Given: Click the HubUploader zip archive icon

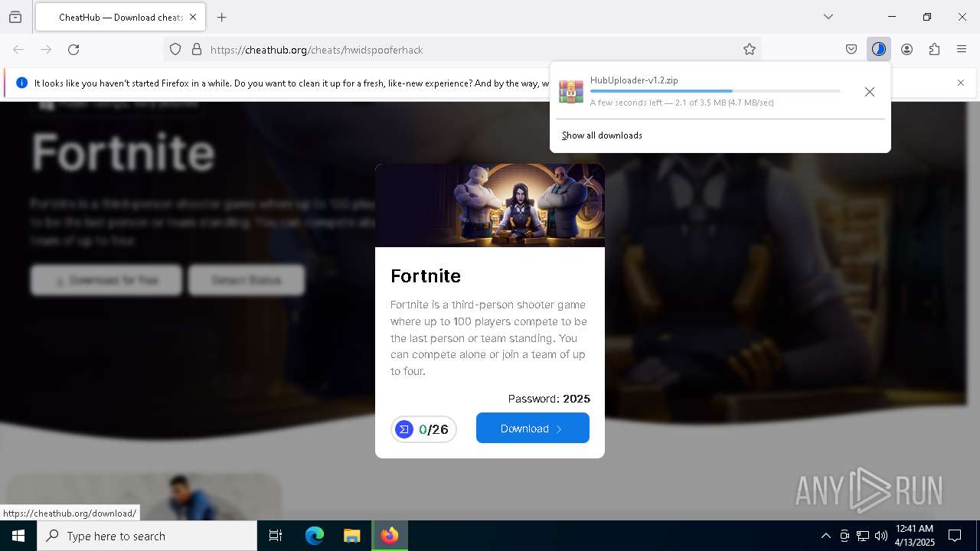Looking at the screenshot, I should (x=571, y=91).
